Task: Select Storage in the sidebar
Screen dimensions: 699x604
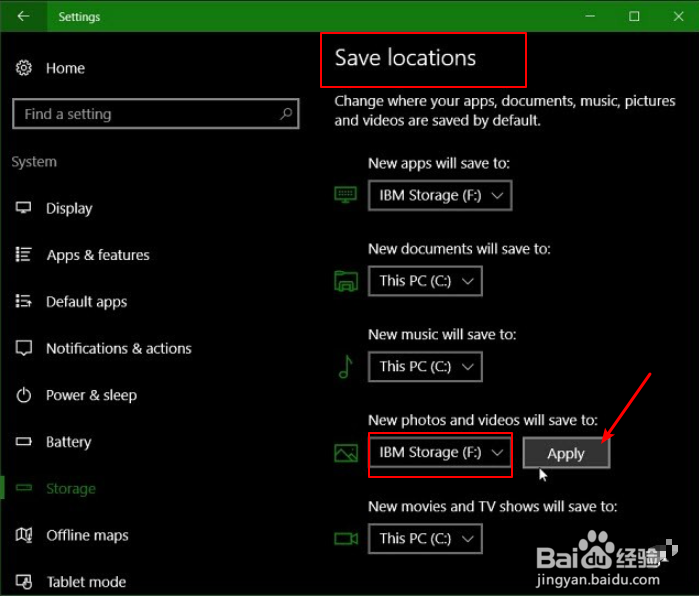Action: click(71, 489)
